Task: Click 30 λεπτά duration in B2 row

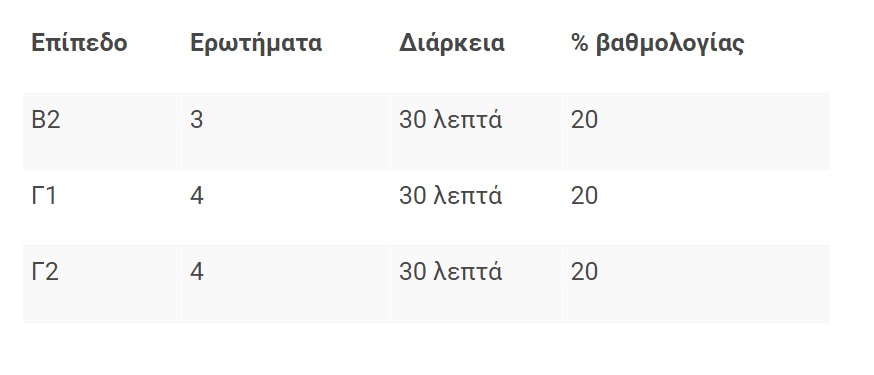Action: 450,120
